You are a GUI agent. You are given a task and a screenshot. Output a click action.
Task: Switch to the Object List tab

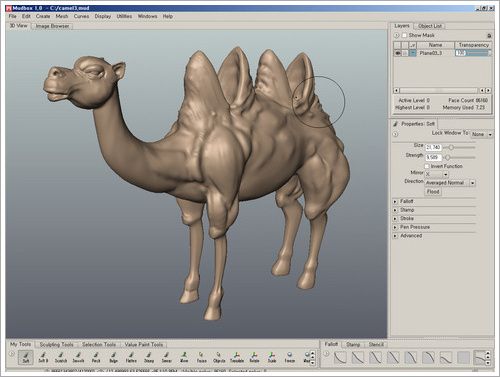[x=430, y=26]
